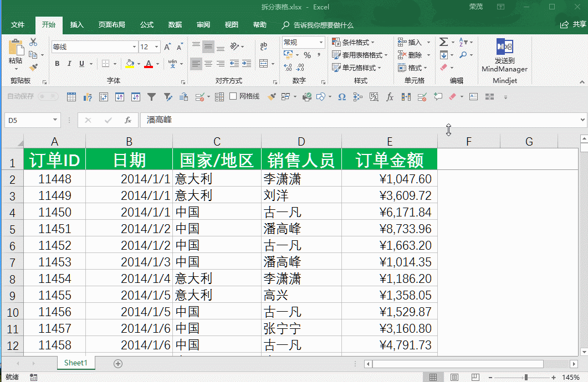Toggle align right button
The height and width of the screenshot is (382, 588).
(x=221, y=64)
